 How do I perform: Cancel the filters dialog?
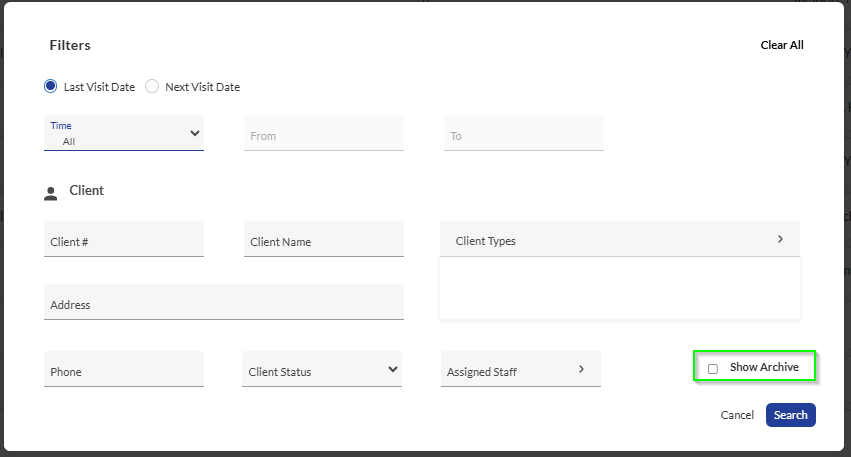pos(737,415)
